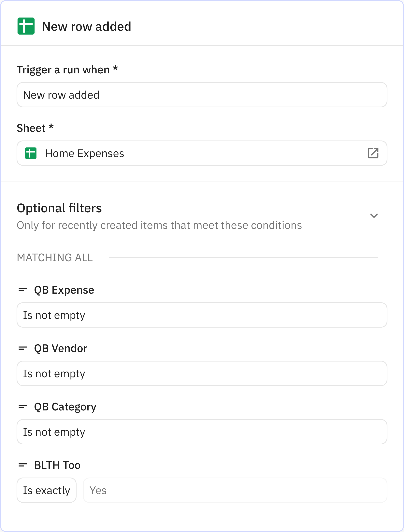Click the 'New row added' panel title
This screenshot has height=532, width=404.
pos(86,26)
